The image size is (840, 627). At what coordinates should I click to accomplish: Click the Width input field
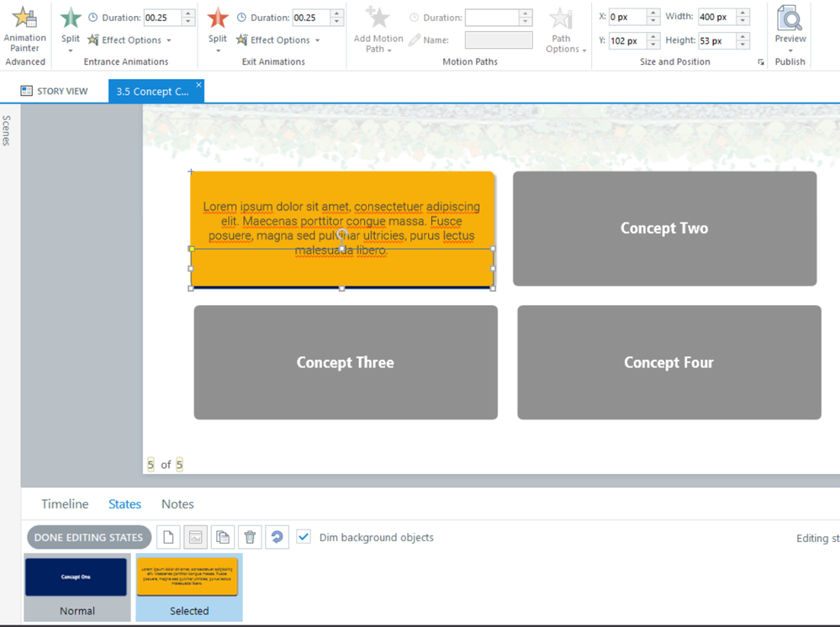716,17
